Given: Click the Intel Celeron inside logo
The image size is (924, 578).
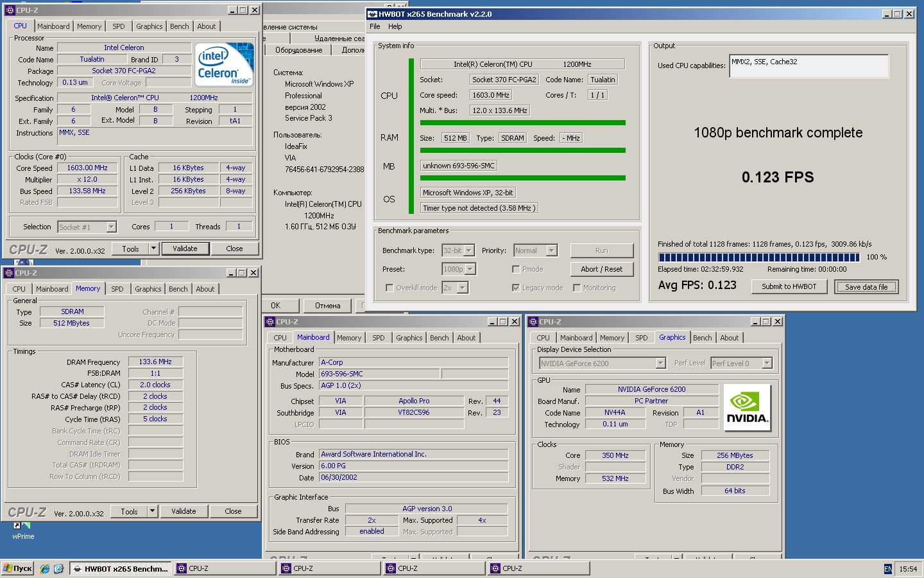Looking at the screenshot, I should [224, 64].
